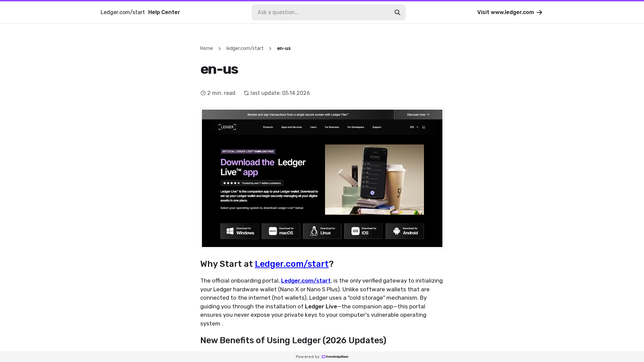Screen dimensions: 644x362
Task: Open the Ledger.com/start header link
Action: (122, 12)
